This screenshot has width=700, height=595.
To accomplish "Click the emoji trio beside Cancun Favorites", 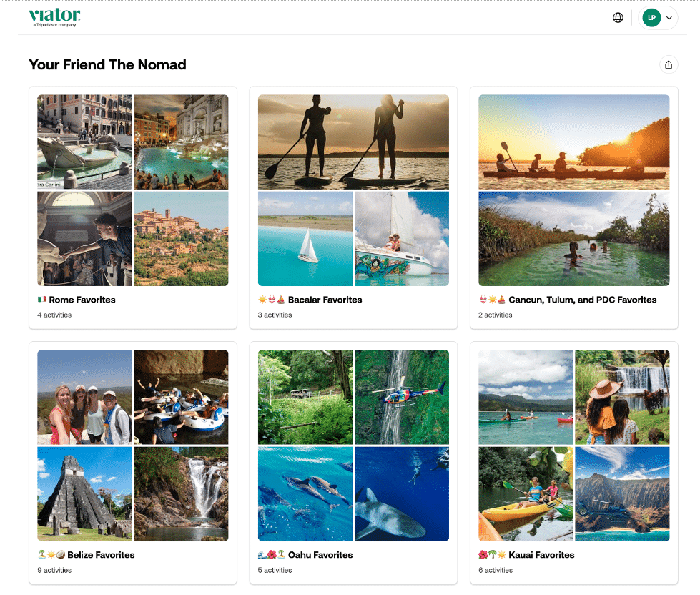I will pyautogui.click(x=493, y=300).
